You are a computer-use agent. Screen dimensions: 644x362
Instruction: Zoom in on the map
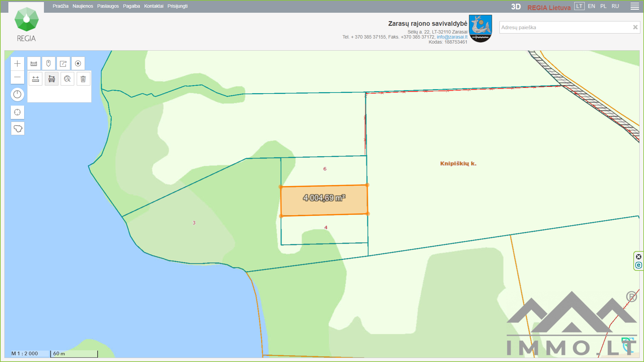click(17, 64)
